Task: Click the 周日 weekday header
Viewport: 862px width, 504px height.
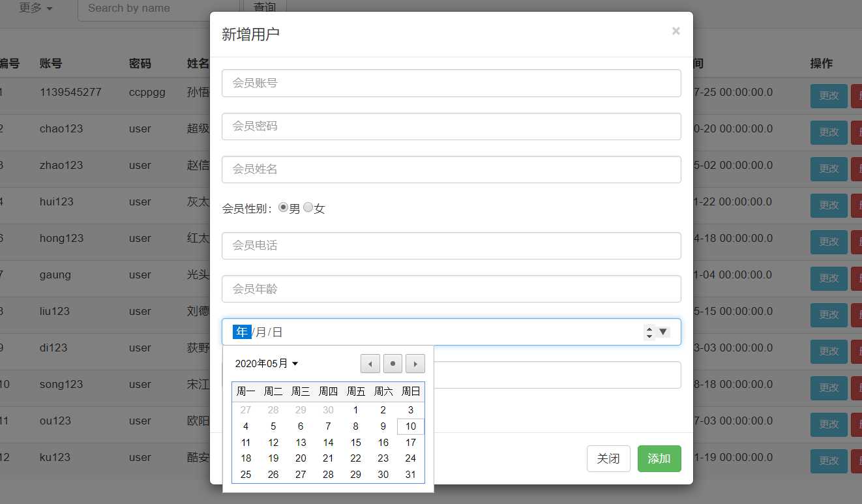Action: click(411, 392)
